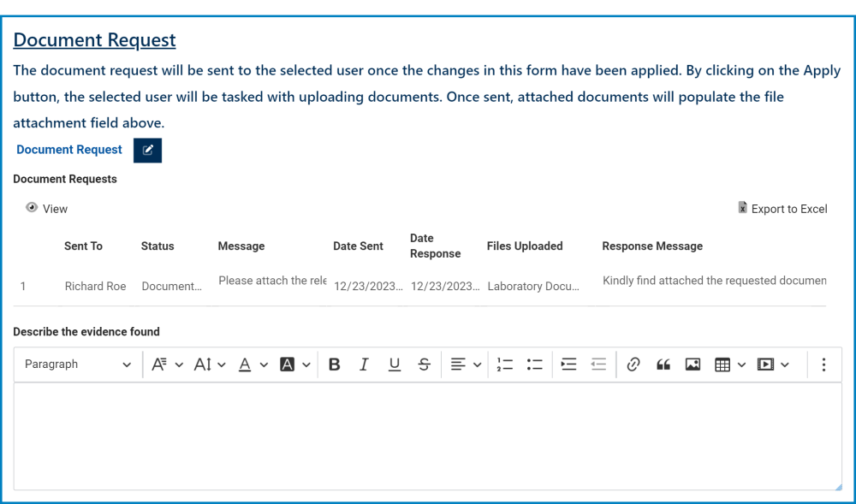The width and height of the screenshot is (856, 504).
Task: Sort by the Status column header
Action: coord(158,246)
